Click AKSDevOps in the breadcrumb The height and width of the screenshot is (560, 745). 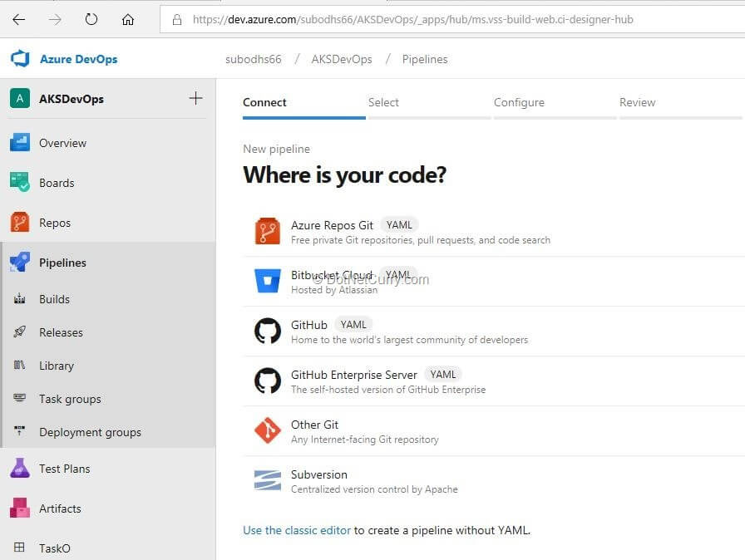tap(342, 59)
